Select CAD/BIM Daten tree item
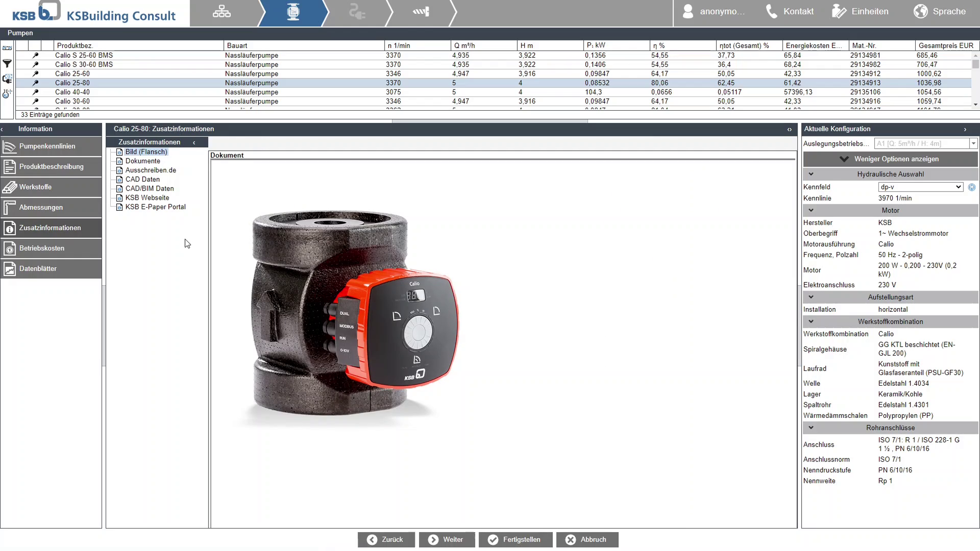Image resolution: width=980 pixels, height=551 pixels. pyautogui.click(x=149, y=188)
